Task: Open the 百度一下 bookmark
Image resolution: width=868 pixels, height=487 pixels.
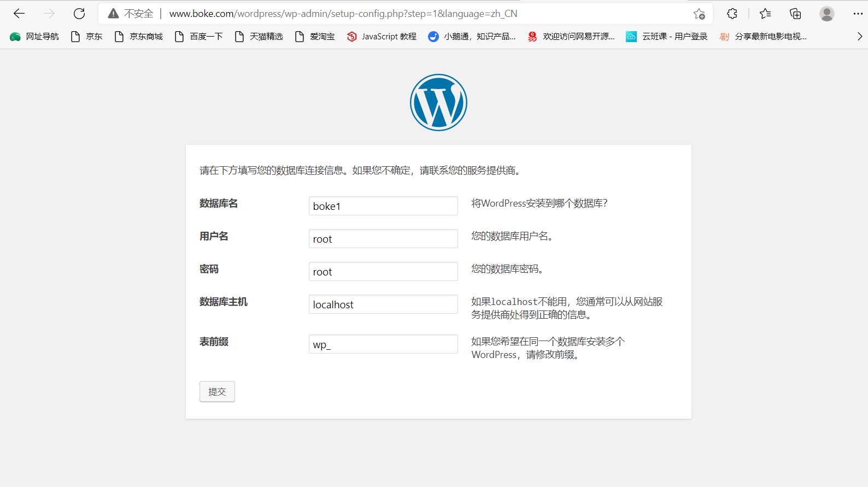Action: [x=199, y=37]
